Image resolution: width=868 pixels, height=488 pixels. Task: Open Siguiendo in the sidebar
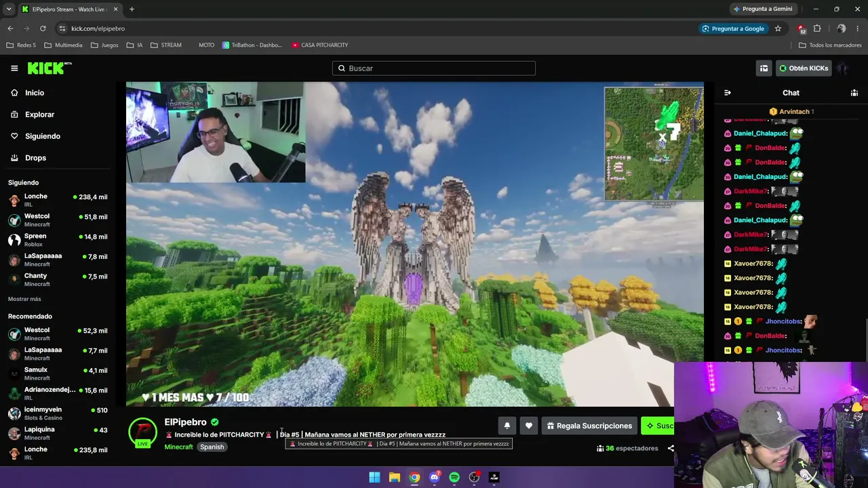click(43, 136)
